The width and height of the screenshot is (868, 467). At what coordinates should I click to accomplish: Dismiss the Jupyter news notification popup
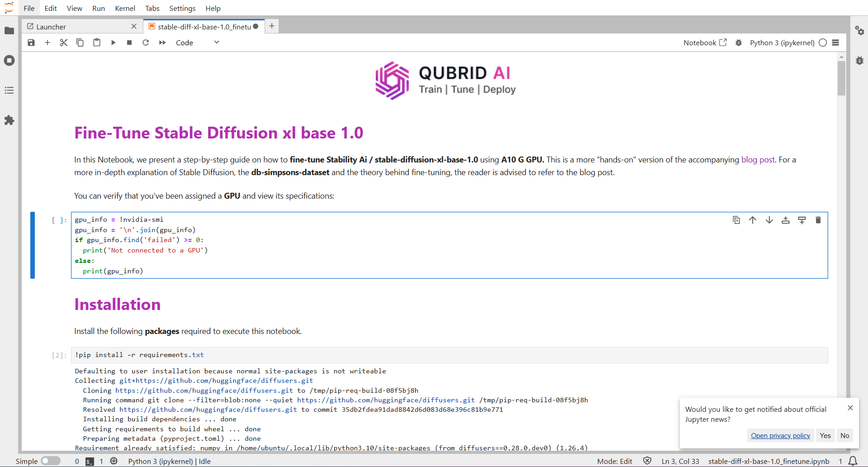pyautogui.click(x=850, y=408)
